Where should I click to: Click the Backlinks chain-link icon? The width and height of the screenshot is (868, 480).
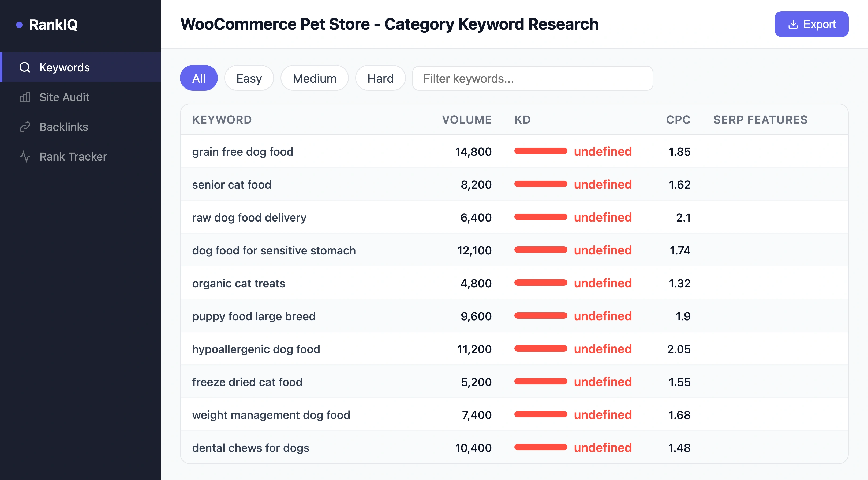(x=25, y=127)
